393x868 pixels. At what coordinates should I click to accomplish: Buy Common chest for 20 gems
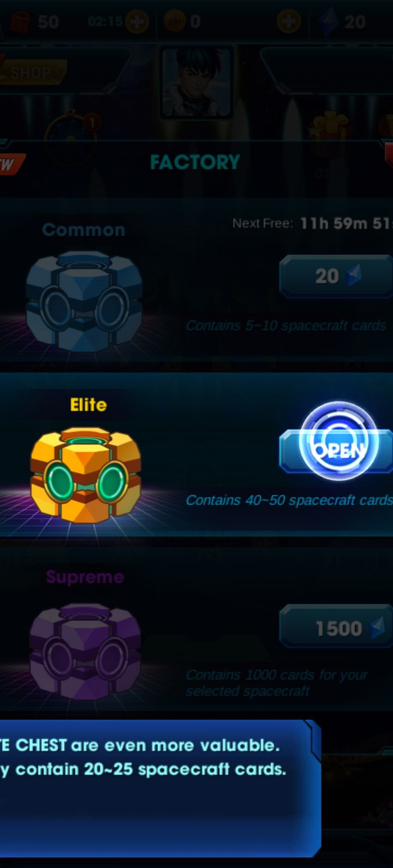(x=336, y=276)
